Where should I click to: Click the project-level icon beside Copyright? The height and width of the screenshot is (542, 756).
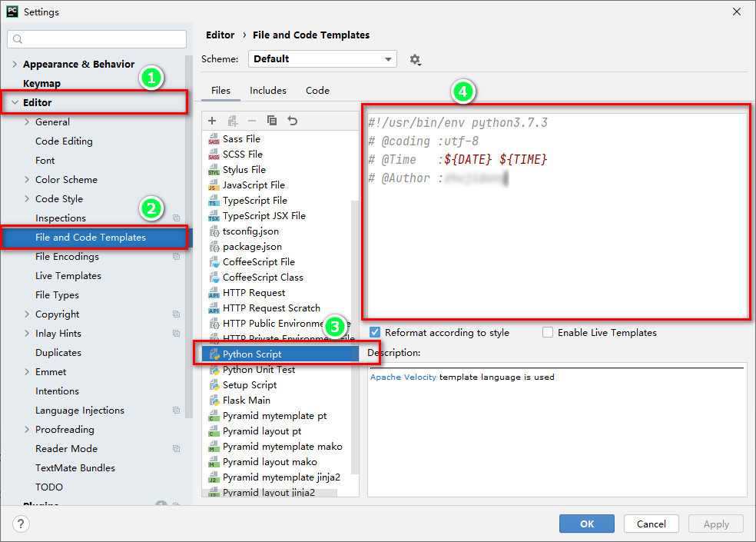pyautogui.click(x=177, y=314)
